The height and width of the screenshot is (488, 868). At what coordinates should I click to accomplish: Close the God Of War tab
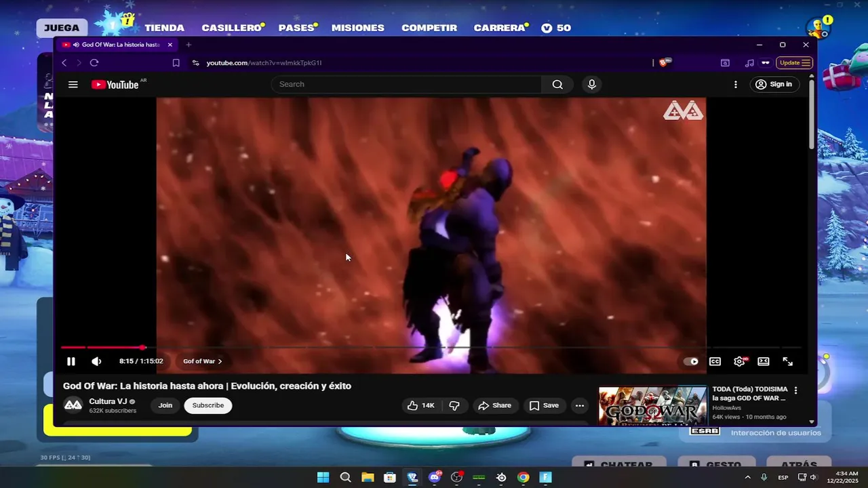[x=170, y=45]
